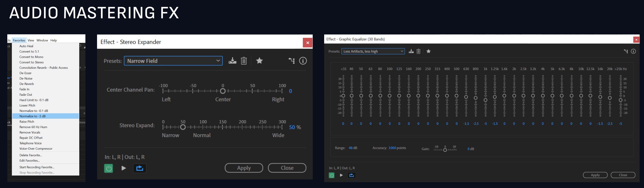
Task: Toggle power state of Graphic Equalizer effect
Action: [331, 175]
